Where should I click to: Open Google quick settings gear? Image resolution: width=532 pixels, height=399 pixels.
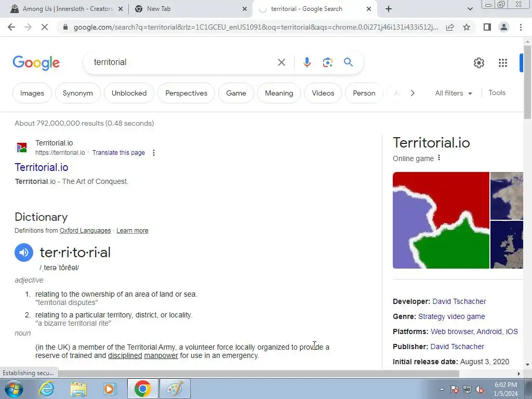tap(478, 63)
